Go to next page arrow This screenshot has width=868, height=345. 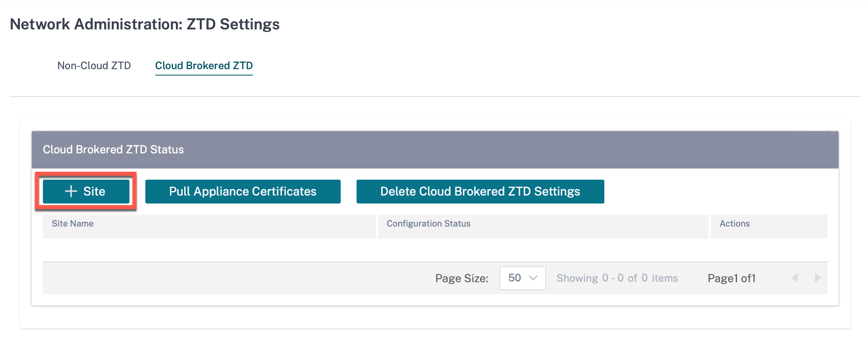pos(818,278)
